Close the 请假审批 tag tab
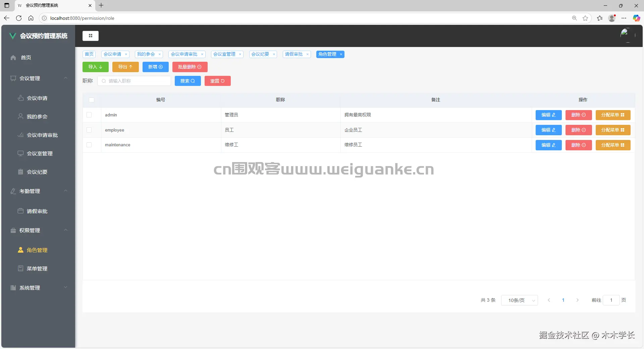The width and height of the screenshot is (644, 349). (x=308, y=54)
